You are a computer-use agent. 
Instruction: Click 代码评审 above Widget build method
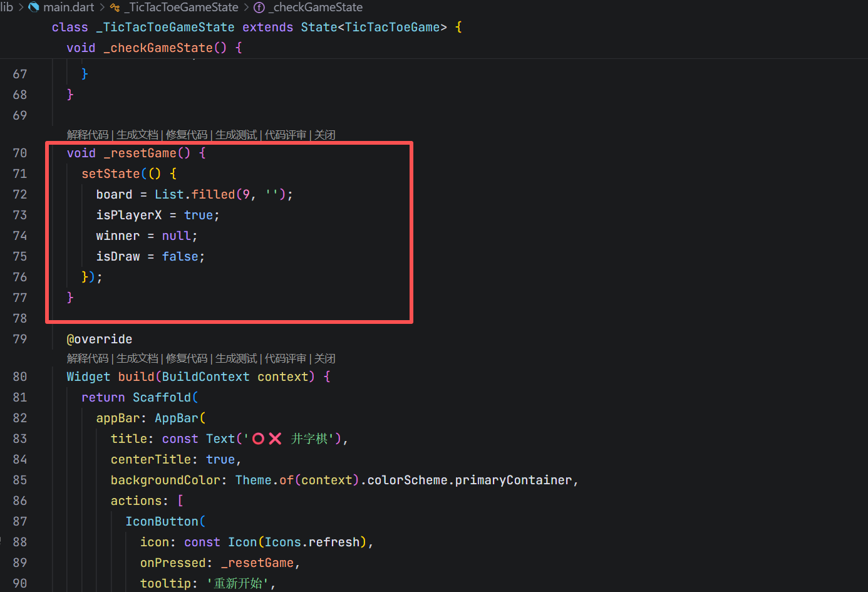[x=286, y=358]
